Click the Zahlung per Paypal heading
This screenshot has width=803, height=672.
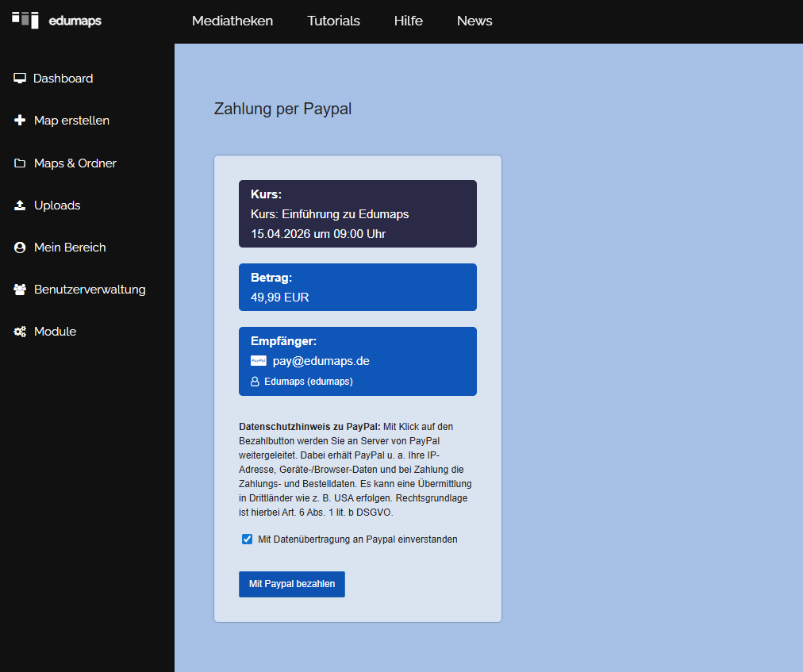point(282,109)
